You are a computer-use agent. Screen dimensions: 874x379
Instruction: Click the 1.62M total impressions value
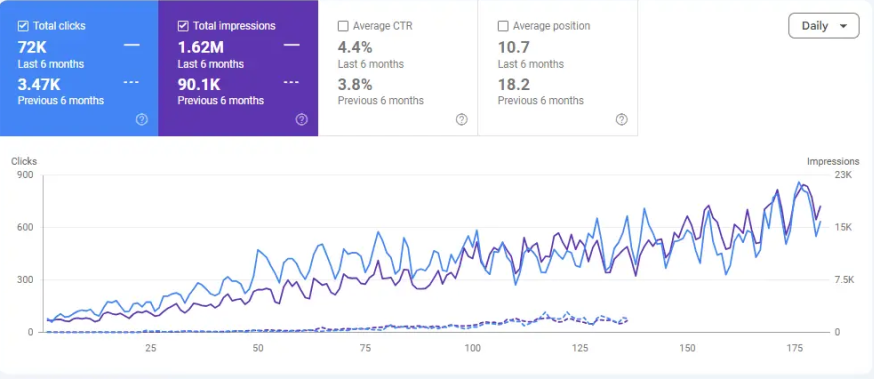click(201, 47)
